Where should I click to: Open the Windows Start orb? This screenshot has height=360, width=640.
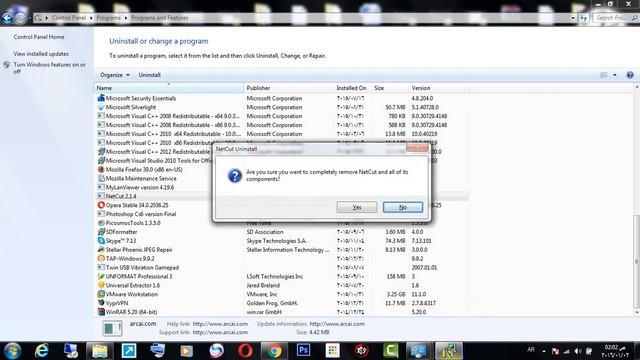[x=12, y=351]
